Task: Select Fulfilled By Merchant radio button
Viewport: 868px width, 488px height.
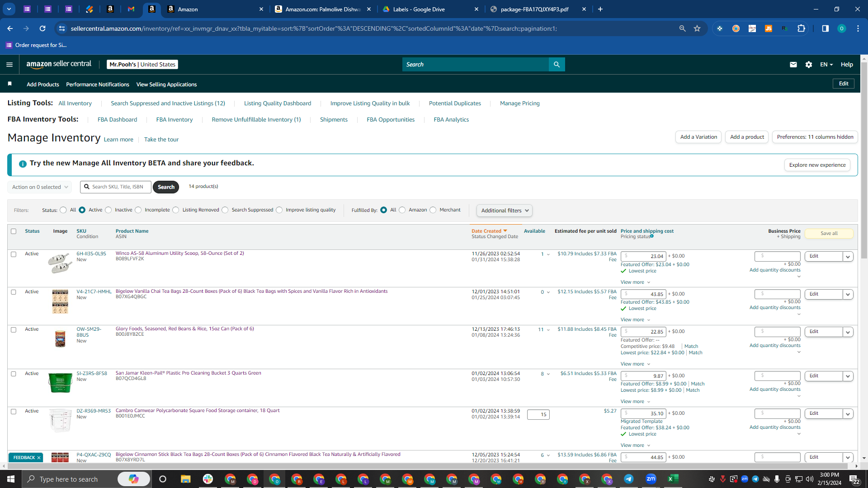Action: click(x=433, y=210)
